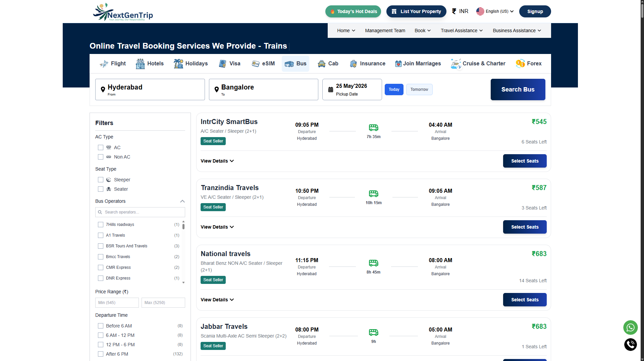Click the fire icon in Today's Hot Deals
Screen dimensions: 644x361
pyautogui.click(x=332, y=11)
